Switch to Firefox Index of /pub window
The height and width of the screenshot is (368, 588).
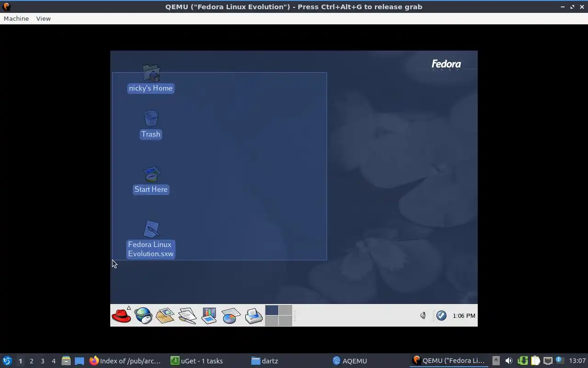pyautogui.click(x=125, y=361)
